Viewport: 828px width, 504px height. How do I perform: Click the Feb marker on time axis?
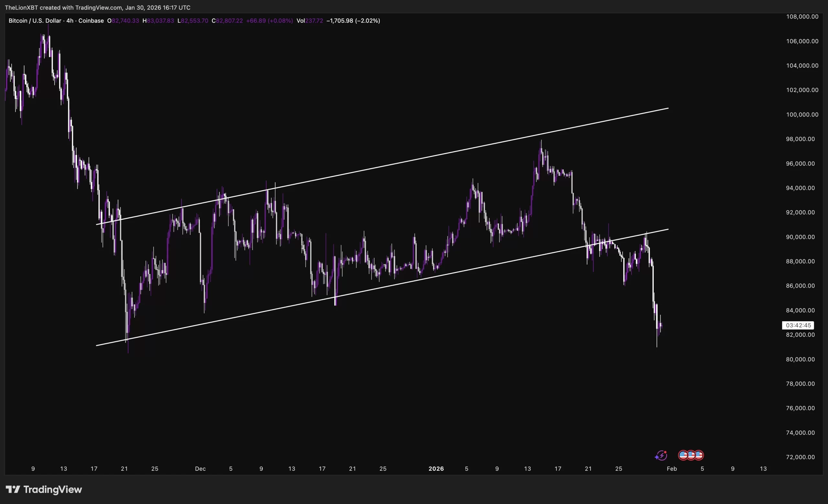pyautogui.click(x=671, y=469)
